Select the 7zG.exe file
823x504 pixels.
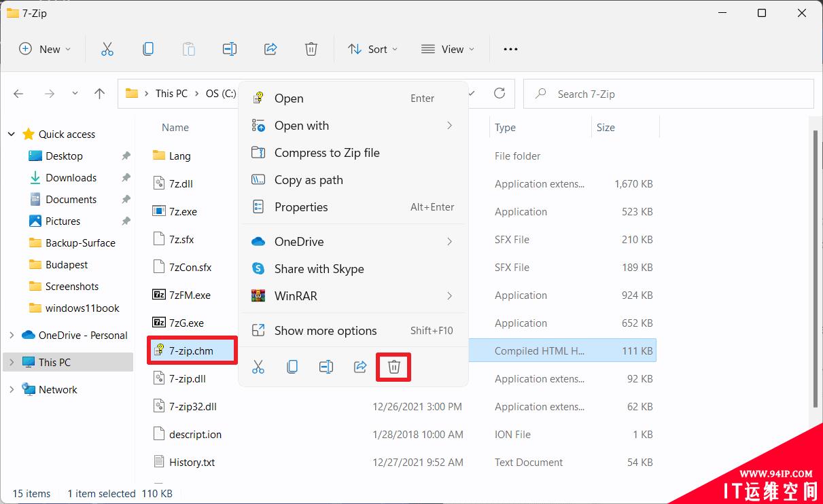pyautogui.click(x=186, y=323)
